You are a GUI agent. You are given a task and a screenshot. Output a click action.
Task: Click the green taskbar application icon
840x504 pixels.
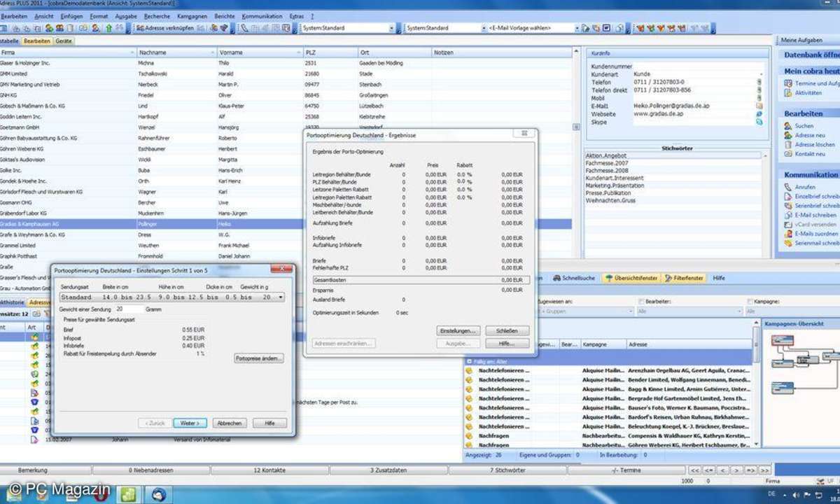coord(129,495)
